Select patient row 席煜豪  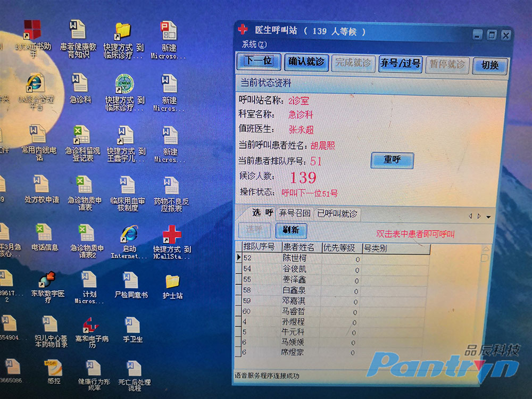(x=330, y=353)
